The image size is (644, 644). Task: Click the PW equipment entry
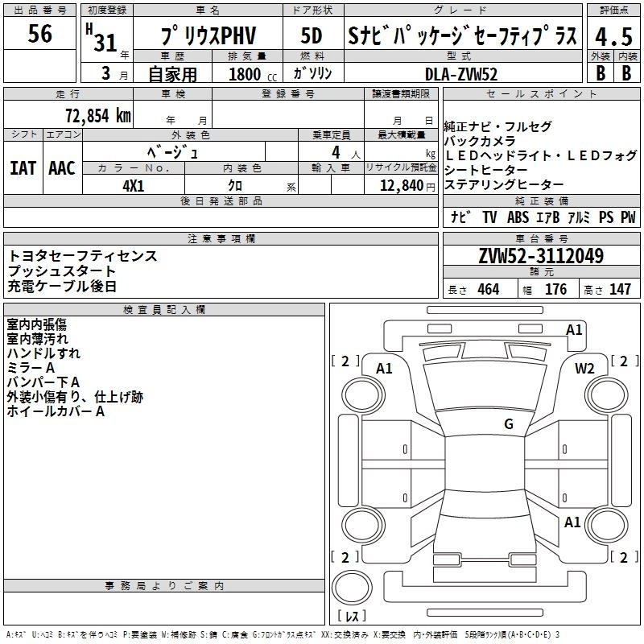tap(628, 217)
